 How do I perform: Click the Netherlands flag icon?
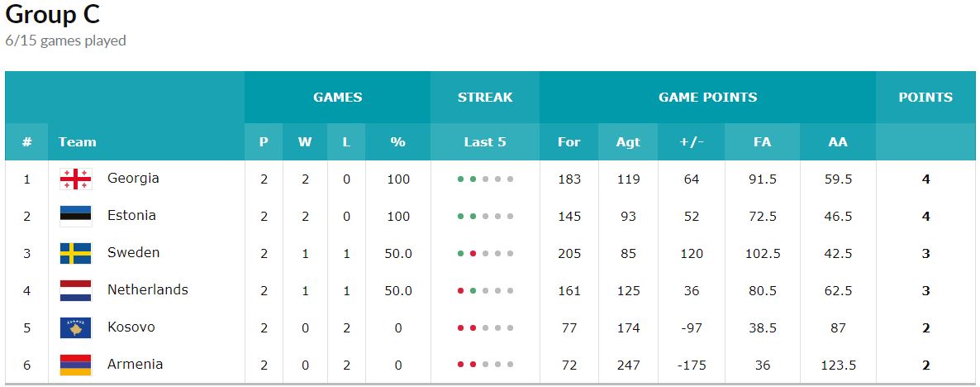point(76,291)
